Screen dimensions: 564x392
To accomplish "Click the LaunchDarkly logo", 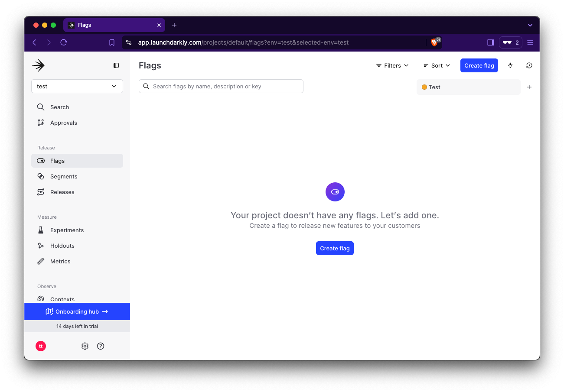I will 38,65.
